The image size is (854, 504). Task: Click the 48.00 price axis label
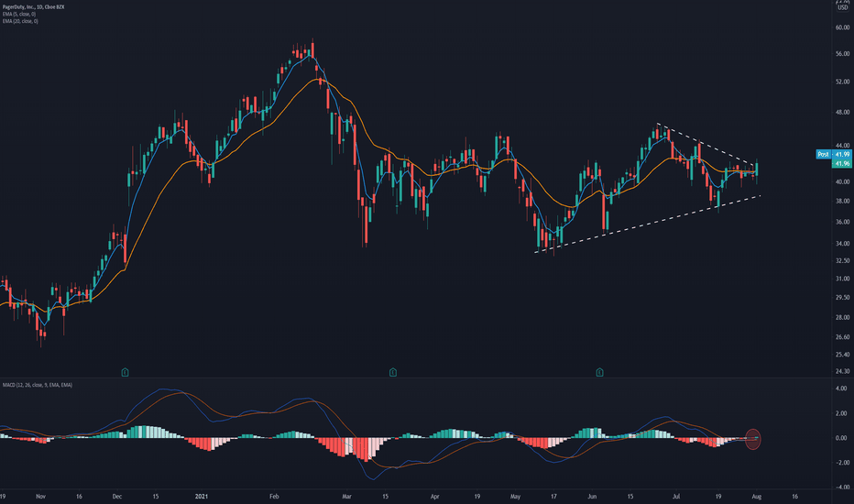pyautogui.click(x=842, y=112)
